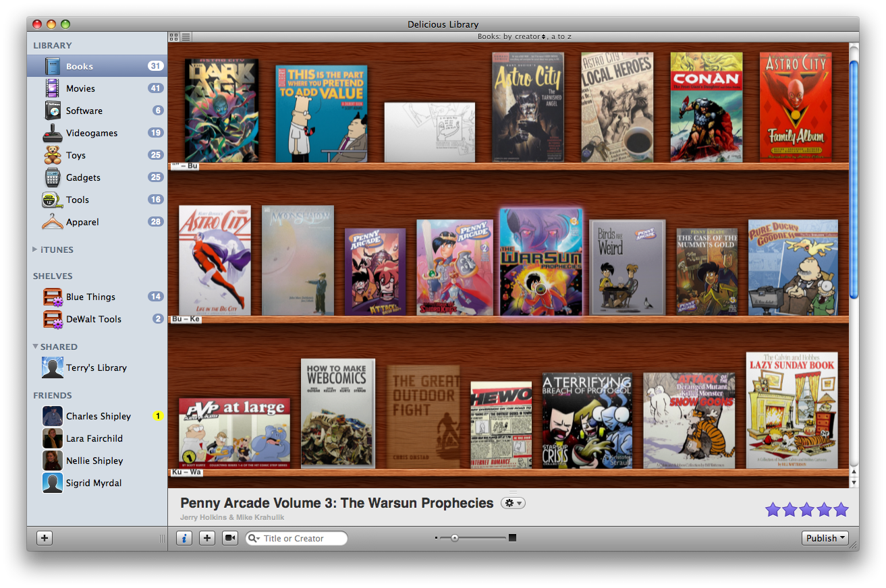Select The Case of the Mummy's Gold cover

coord(707,271)
